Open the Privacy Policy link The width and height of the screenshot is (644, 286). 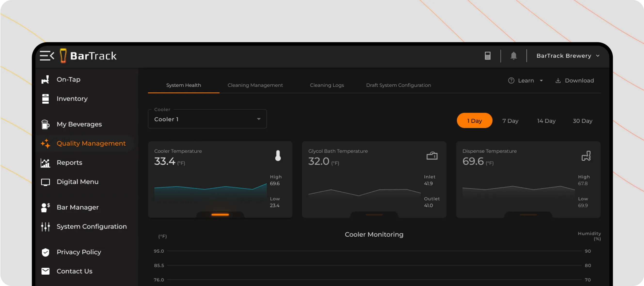click(79, 252)
